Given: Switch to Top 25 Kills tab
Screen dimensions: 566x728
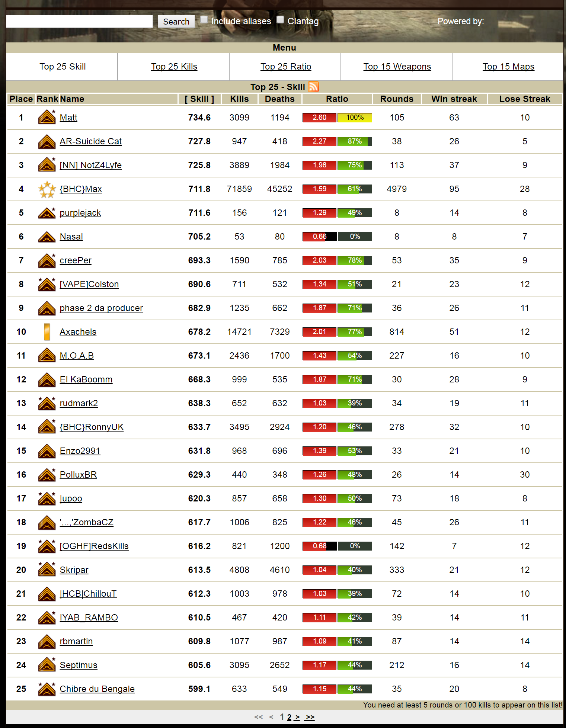Looking at the screenshot, I should pyautogui.click(x=174, y=67).
